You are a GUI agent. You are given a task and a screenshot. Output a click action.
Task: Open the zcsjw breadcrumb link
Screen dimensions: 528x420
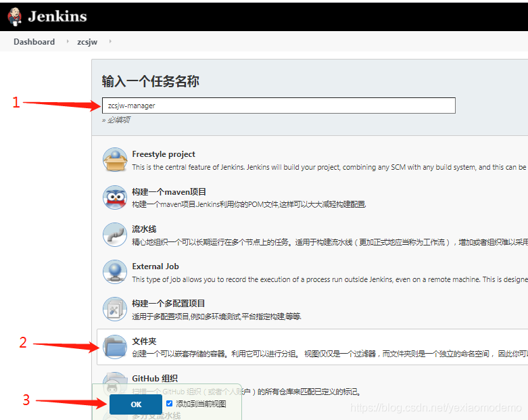(x=87, y=42)
